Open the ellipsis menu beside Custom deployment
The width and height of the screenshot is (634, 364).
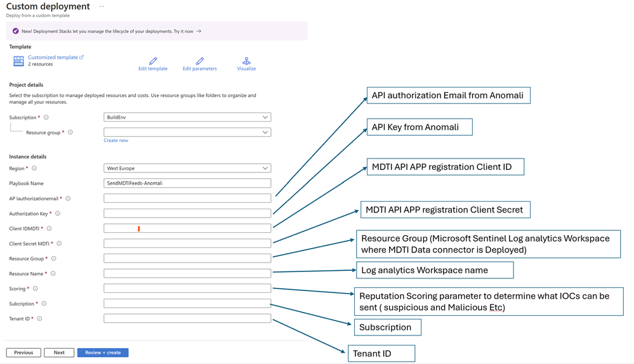point(102,6)
